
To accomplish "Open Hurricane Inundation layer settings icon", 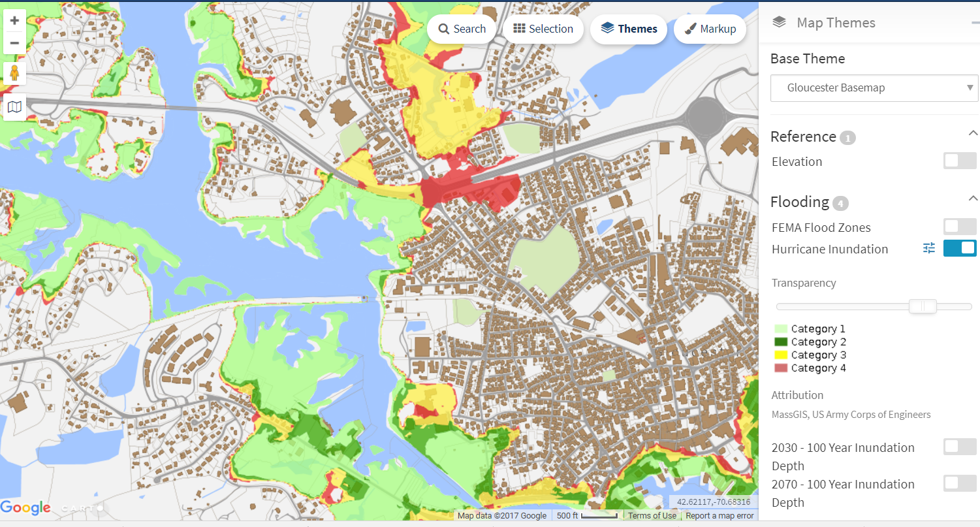I will (x=929, y=248).
